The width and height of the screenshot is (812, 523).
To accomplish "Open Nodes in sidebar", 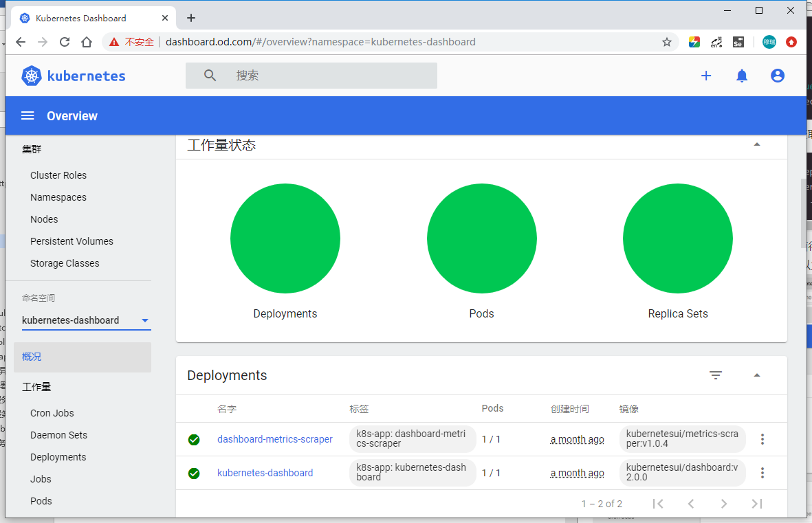I will click(44, 219).
